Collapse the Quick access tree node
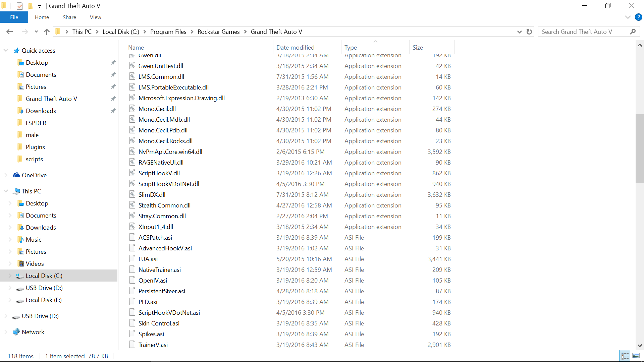Screen dimensions: 644x362 (x=6, y=50)
